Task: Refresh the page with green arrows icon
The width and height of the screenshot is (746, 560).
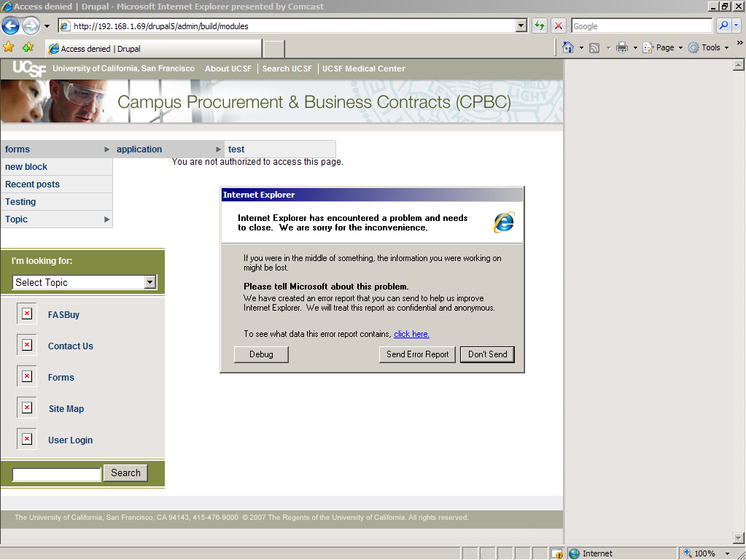Action: [x=540, y=26]
